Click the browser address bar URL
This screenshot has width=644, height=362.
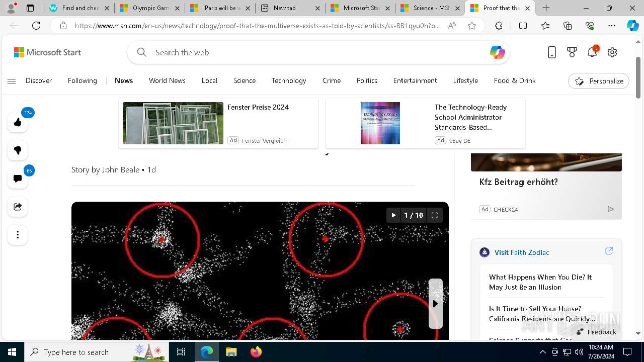click(257, 26)
